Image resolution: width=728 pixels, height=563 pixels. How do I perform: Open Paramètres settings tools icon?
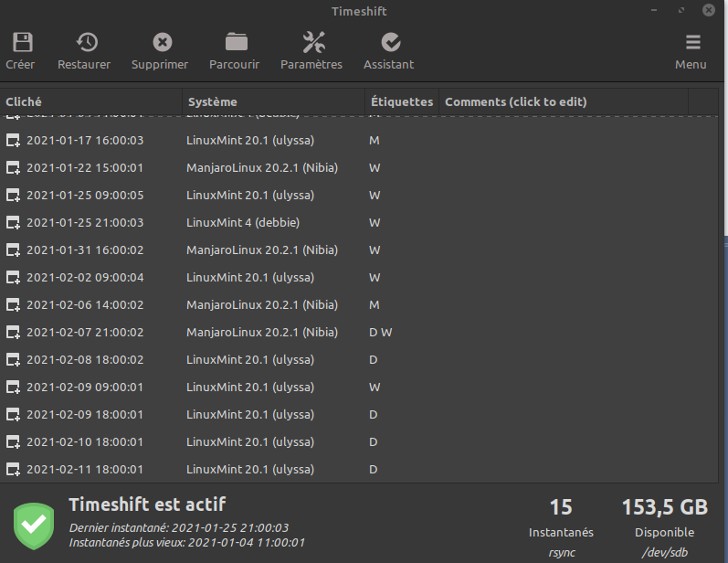click(314, 42)
